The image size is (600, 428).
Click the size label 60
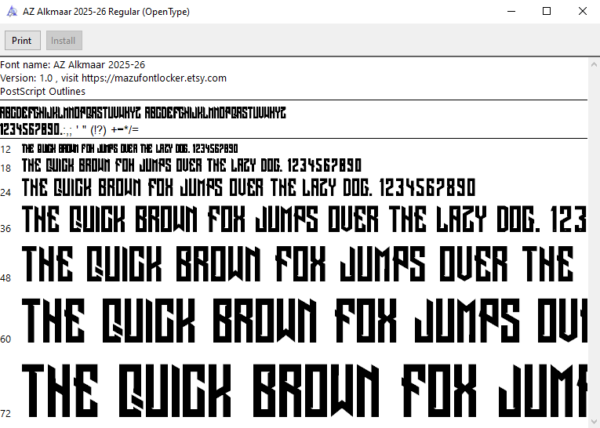[x=6, y=339]
